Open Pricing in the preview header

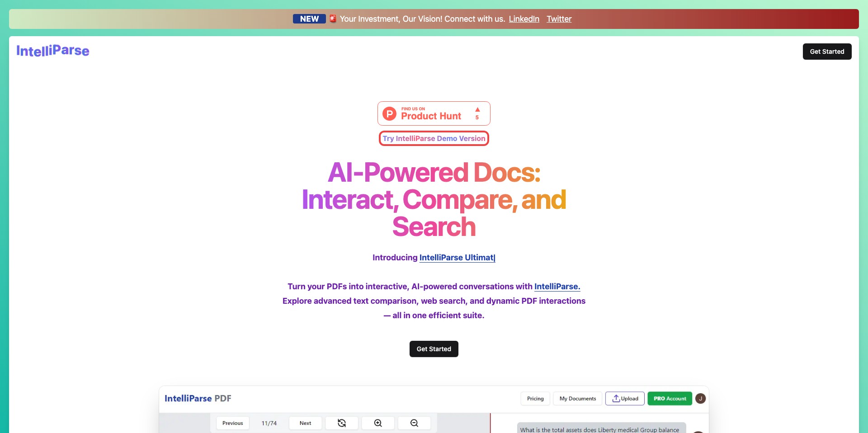click(535, 399)
